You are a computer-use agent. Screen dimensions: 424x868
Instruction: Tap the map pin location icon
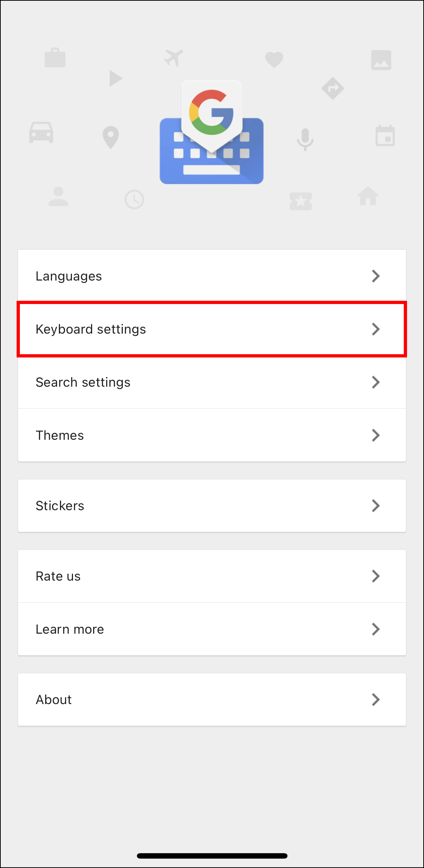111,137
